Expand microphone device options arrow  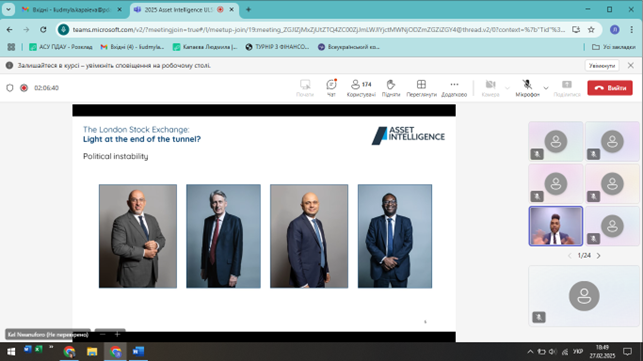coord(546,88)
